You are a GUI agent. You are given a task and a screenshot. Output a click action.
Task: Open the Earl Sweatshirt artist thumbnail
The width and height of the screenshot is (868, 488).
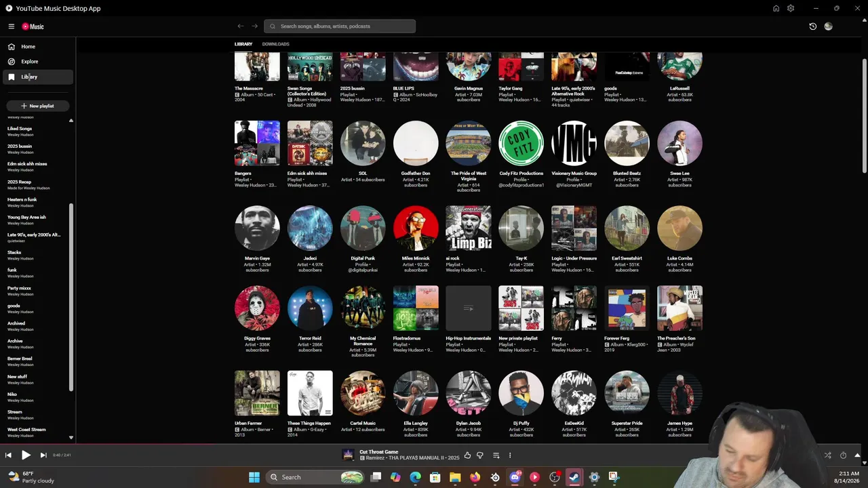(x=627, y=228)
